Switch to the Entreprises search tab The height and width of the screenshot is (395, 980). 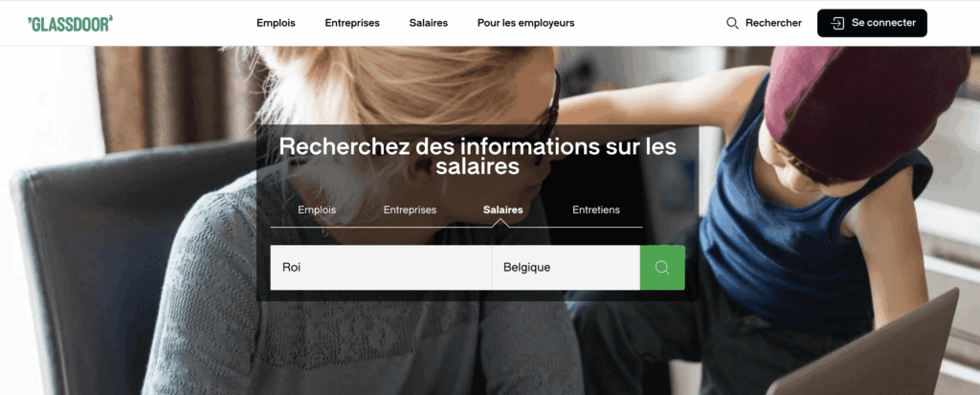(410, 210)
